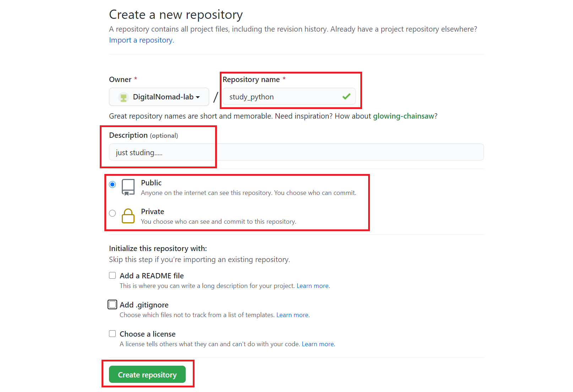
Task: Open Learn more link for README file
Action: pos(313,286)
